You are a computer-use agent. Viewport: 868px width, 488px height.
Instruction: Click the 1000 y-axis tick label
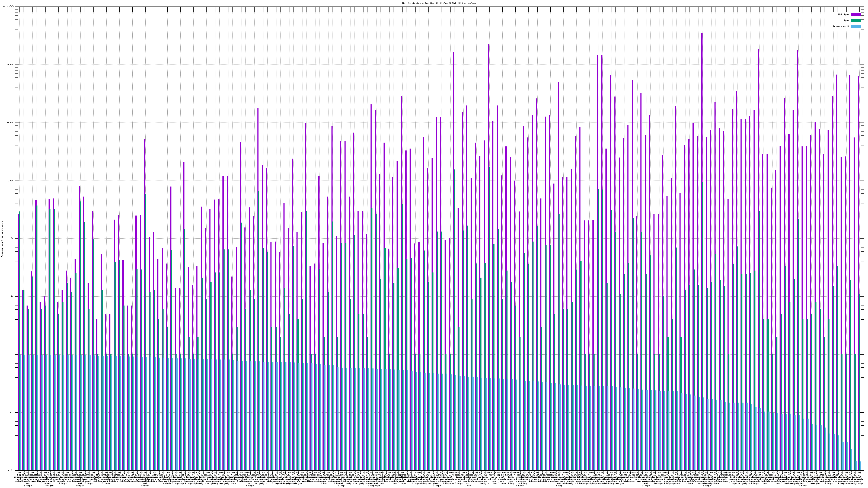click(x=11, y=181)
